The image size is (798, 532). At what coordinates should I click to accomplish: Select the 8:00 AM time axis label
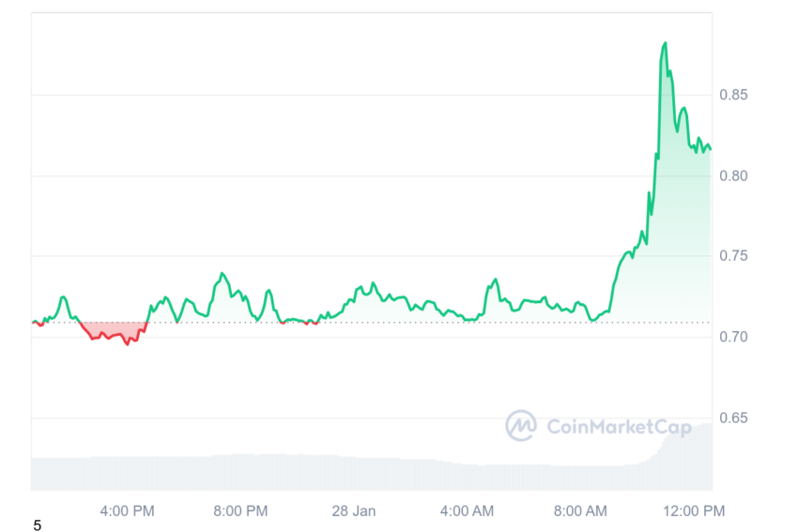click(581, 510)
